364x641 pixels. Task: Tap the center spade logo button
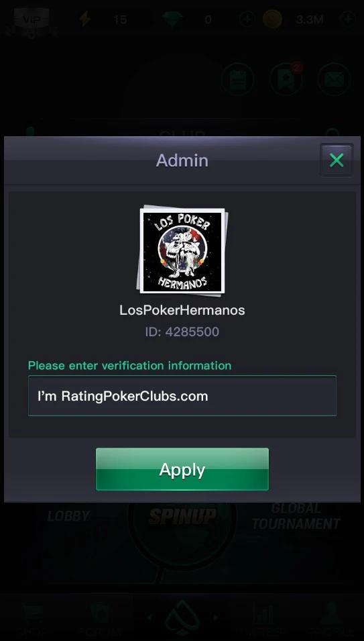pyautogui.click(x=182, y=618)
